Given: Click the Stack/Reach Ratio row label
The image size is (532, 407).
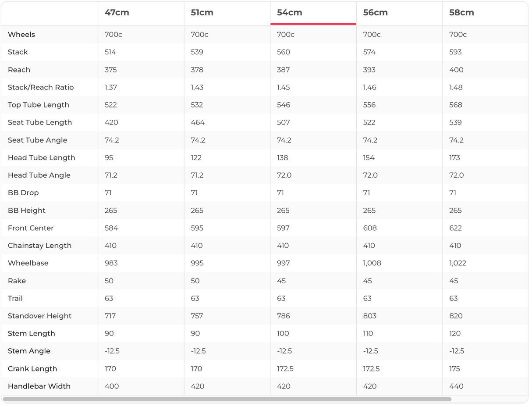Looking at the screenshot, I should [x=41, y=87].
